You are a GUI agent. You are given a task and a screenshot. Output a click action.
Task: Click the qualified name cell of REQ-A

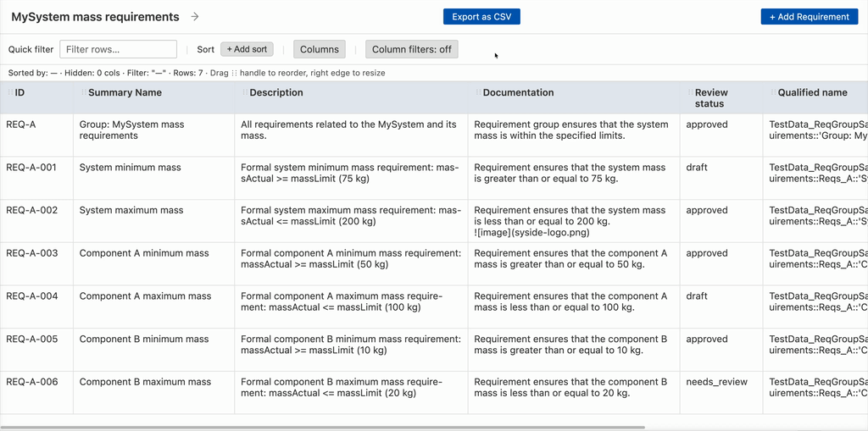tap(815, 135)
